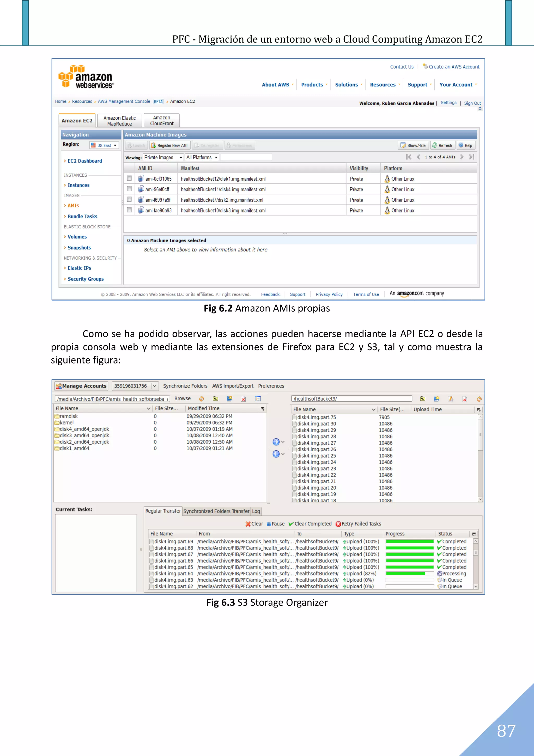Viewport: 534px width, 756px height.
Task: Go to last page of AMIs
Action: [471, 157]
